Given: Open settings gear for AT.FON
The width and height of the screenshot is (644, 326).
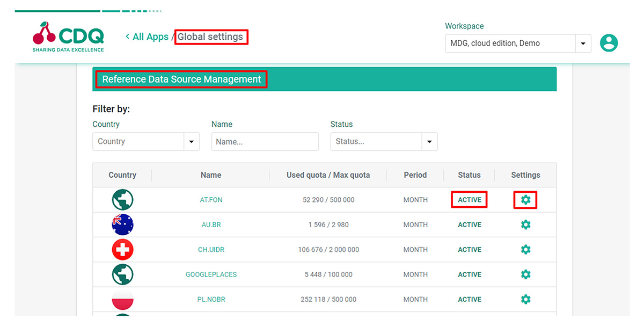Looking at the screenshot, I should coord(525,200).
